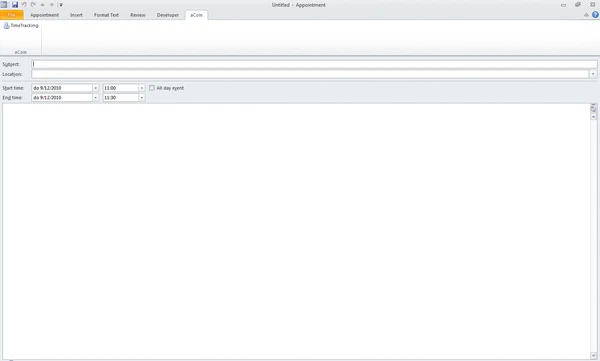
Task: Click the Redo arrow icon
Action: 33,5
